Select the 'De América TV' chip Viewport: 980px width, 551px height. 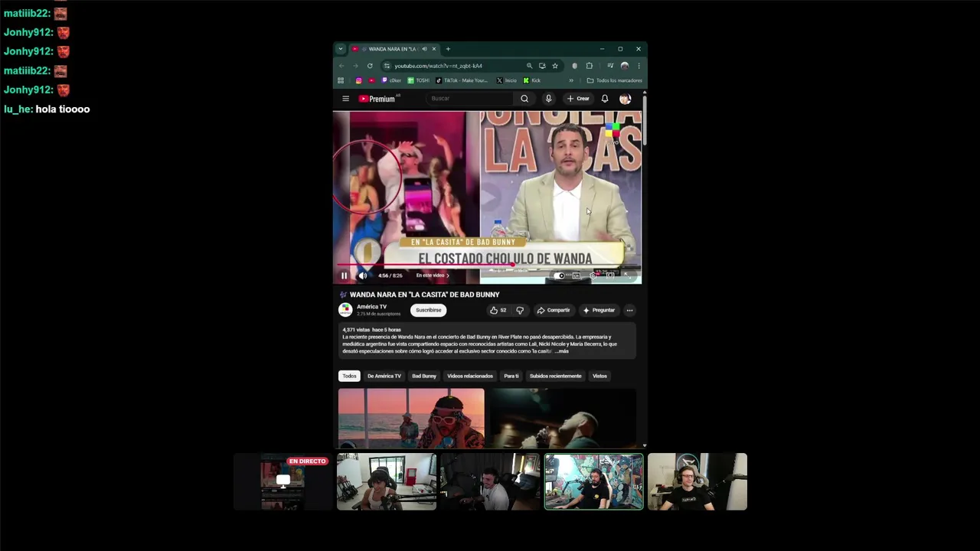pyautogui.click(x=384, y=376)
